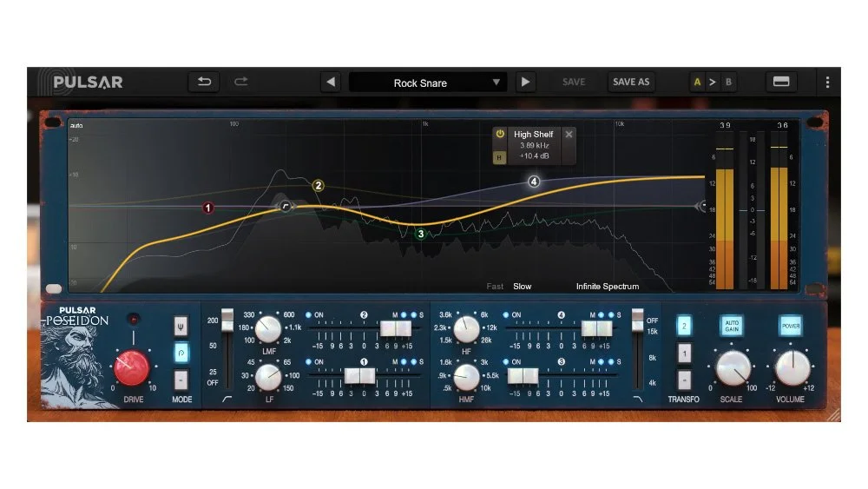Enable band 1 Side (S) processing
This screenshot has height=489, width=868.
(413, 361)
